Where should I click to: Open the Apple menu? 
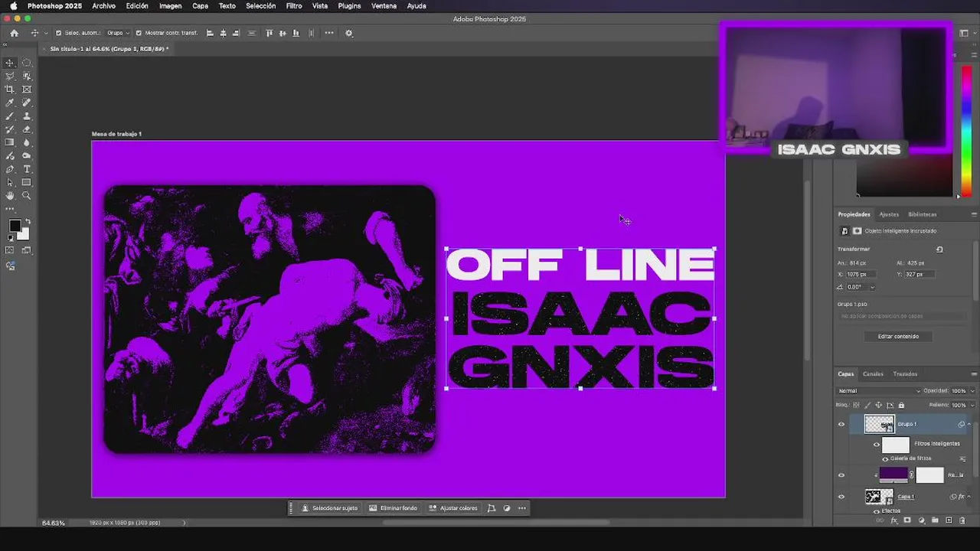(x=13, y=6)
